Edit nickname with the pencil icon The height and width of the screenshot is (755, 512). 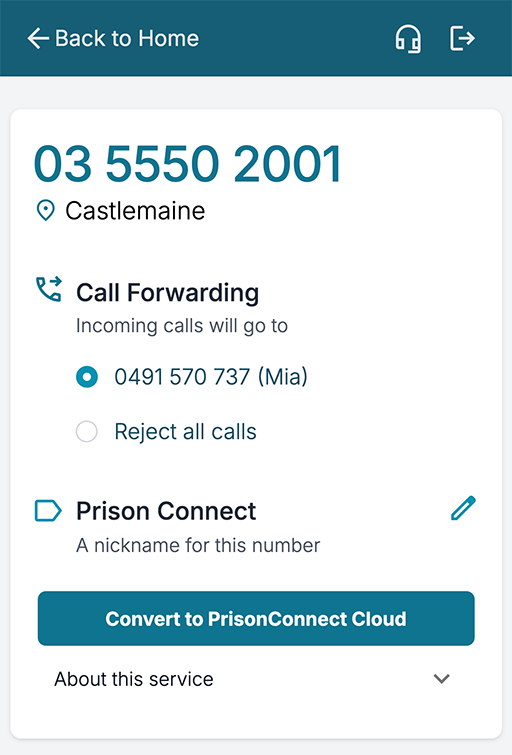[463, 508]
